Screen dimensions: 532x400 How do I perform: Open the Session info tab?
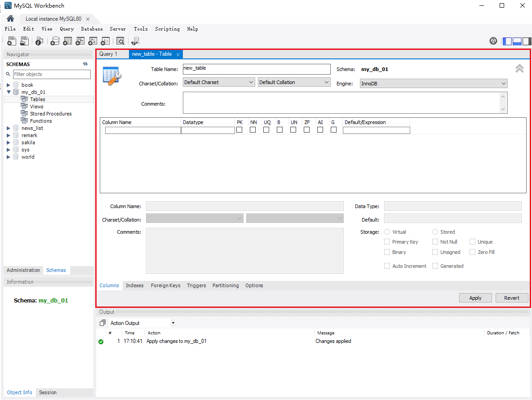pos(48,392)
